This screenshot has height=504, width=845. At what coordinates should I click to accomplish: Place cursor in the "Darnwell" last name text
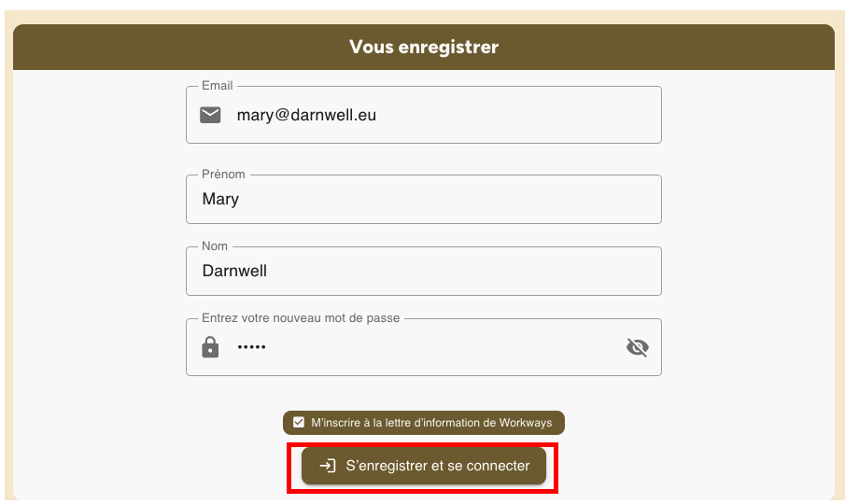pyautogui.click(x=234, y=271)
